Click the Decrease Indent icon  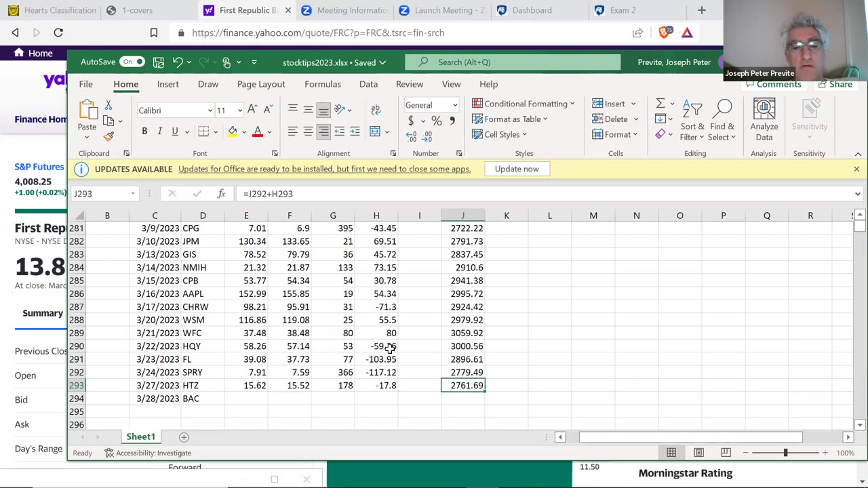point(339,131)
